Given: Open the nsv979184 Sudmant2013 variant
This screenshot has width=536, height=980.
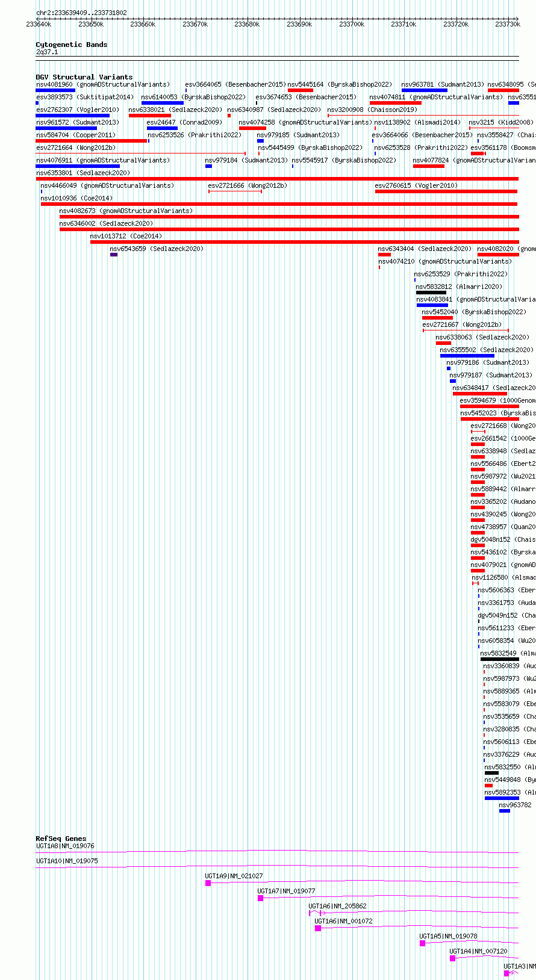Looking at the screenshot, I should (247, 160).
